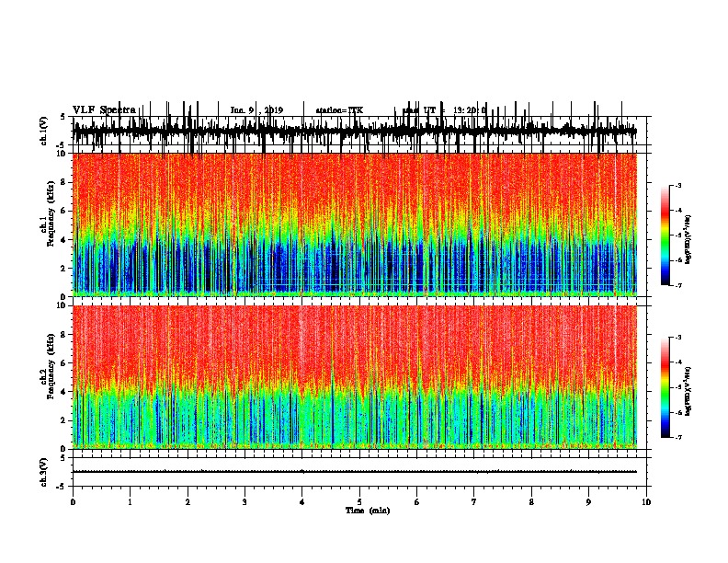This screenshot has width=728, height=563.
Task: Click the ch.1 spectrogram color scale bar
Action: coord(665,236)
